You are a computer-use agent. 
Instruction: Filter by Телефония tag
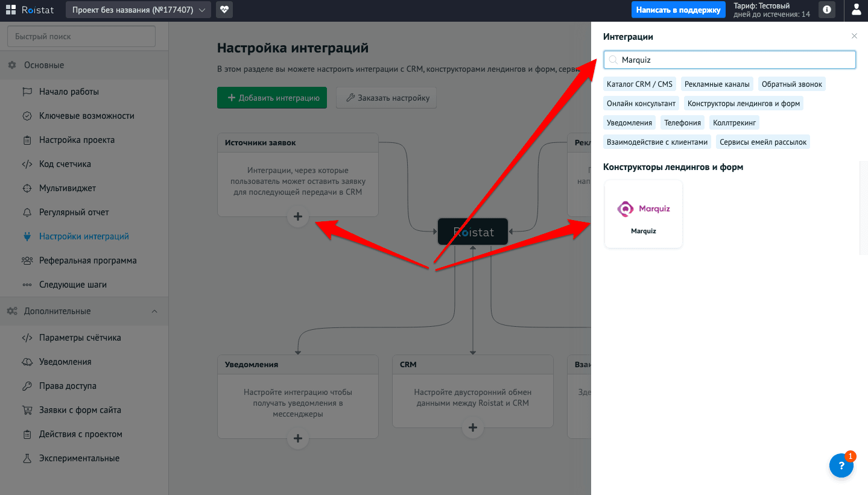pos(682,122)
